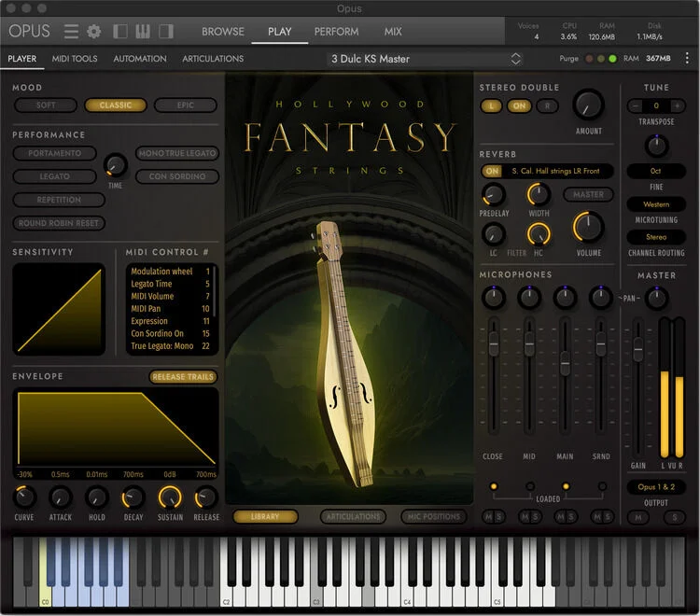
Task: Click the Round Robin Reset button
Action: coord(59,223)
